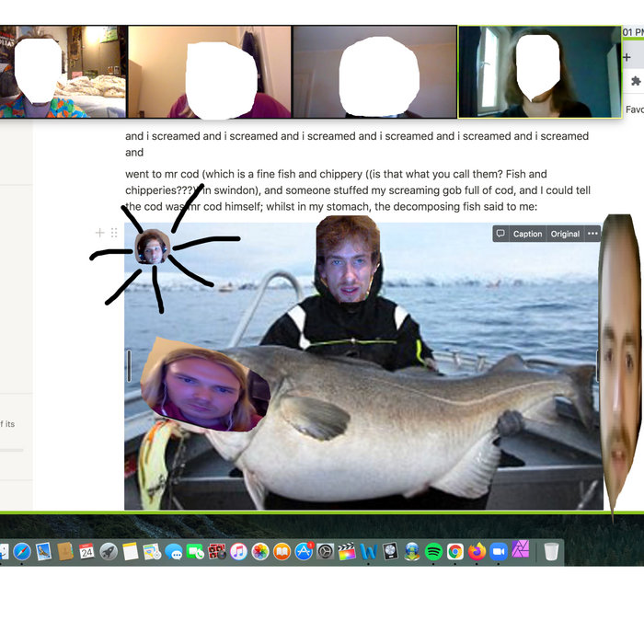Click the Caption button on the image
The height and width of the screenshot is (644, 644).
(527, 234)
